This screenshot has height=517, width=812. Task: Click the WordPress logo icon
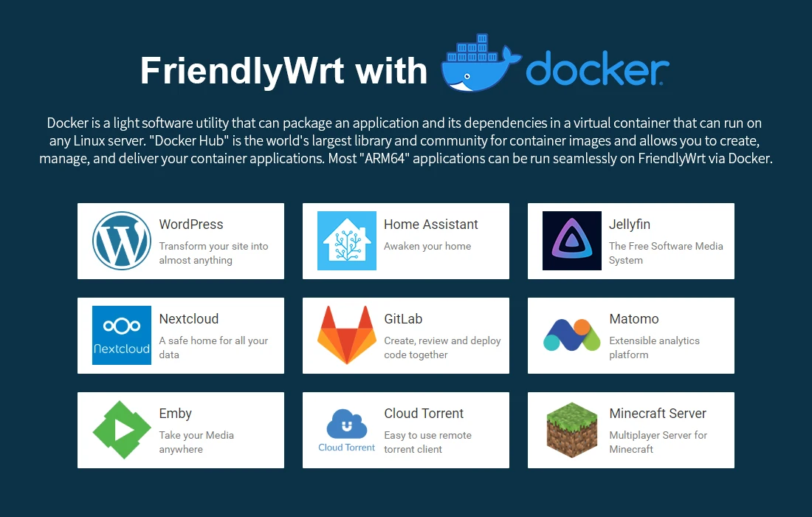(122, 241)
